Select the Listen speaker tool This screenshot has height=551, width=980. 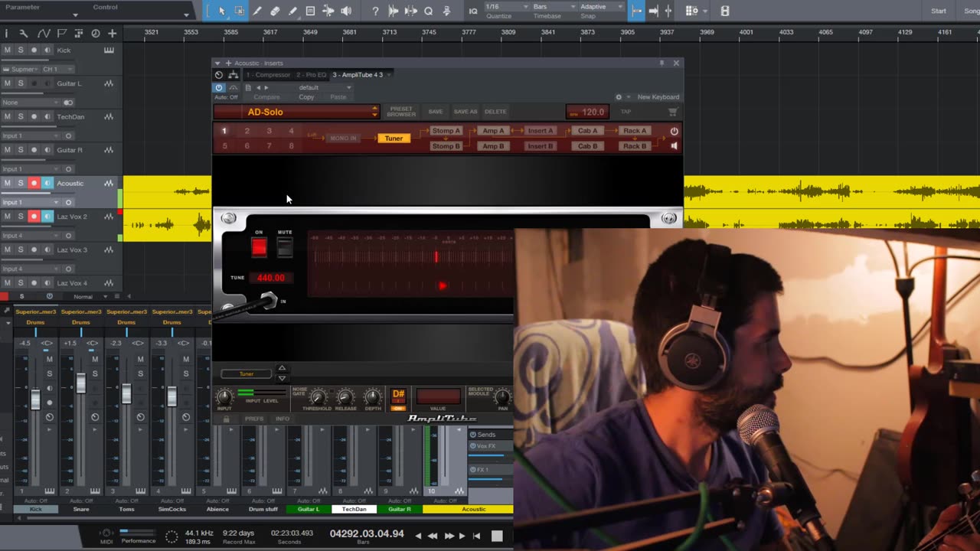[x=346, y=11]
